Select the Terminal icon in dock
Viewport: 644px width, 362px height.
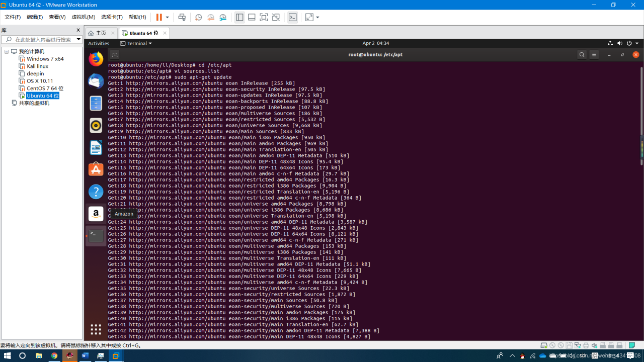pyautogui.click(x=96, y=236)
